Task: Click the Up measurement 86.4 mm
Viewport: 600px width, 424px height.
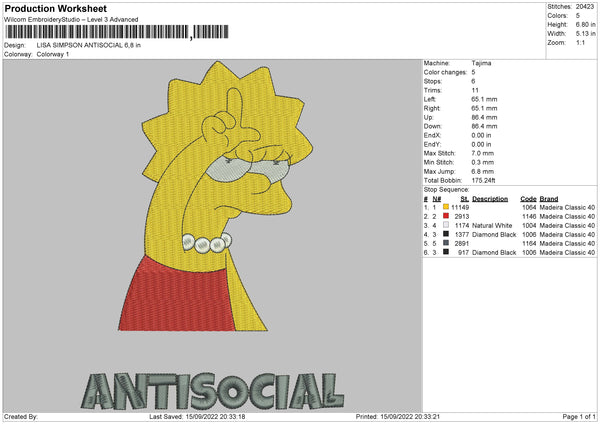Action: click(484, 117)
